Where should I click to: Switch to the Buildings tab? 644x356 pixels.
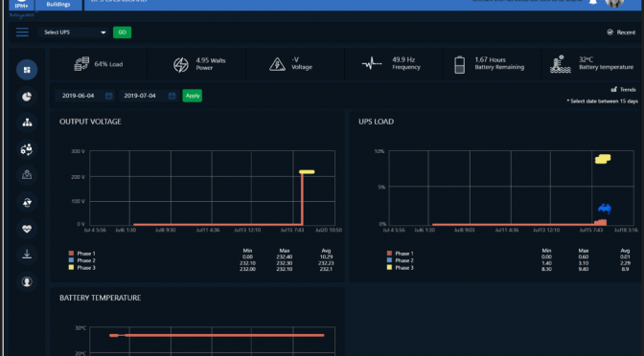click(x=58, y=5)
